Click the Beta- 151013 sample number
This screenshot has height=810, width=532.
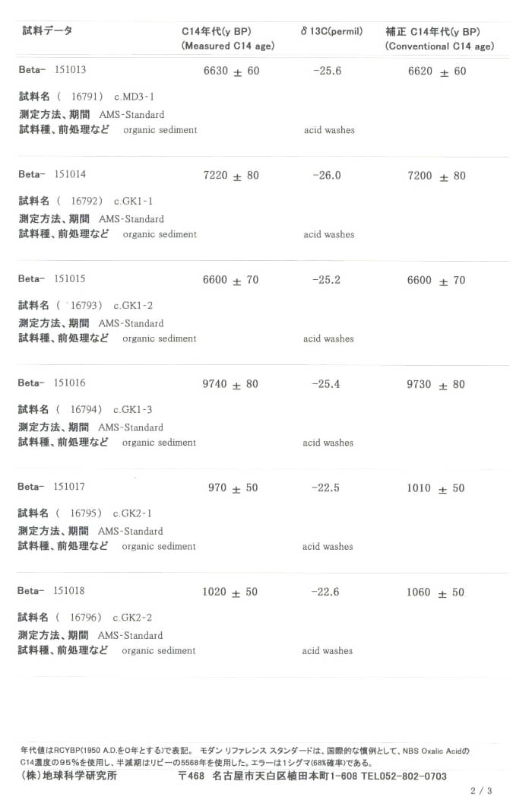click(52, 70)
